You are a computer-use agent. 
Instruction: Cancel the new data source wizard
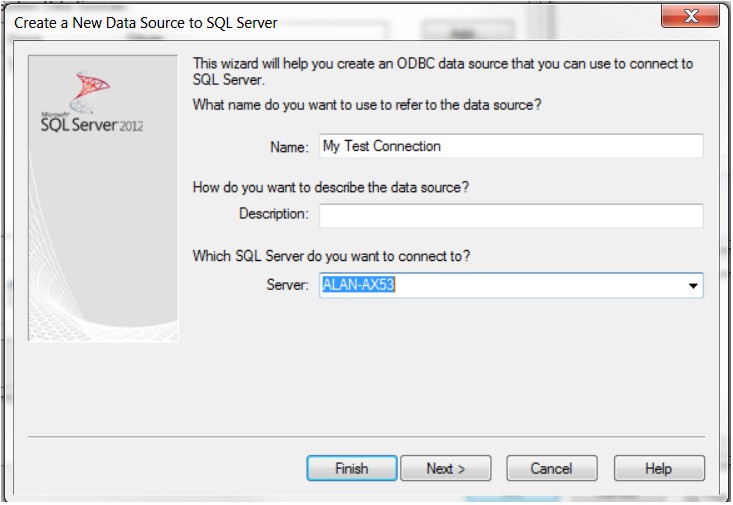tap(552, 468)
